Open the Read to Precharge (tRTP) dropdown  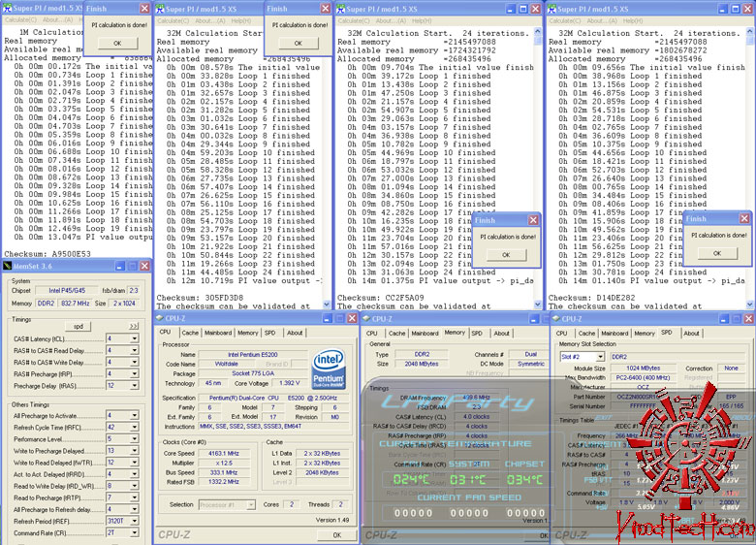pos(135,497)
